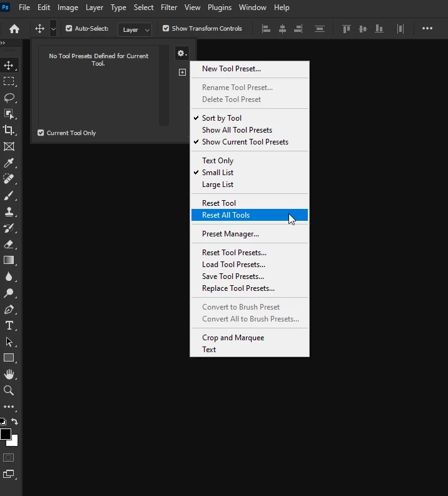Image resolution: width=448 pixels, height=496 pixels.
Task: Click the distribute horizontally icon
Action: 400,29
